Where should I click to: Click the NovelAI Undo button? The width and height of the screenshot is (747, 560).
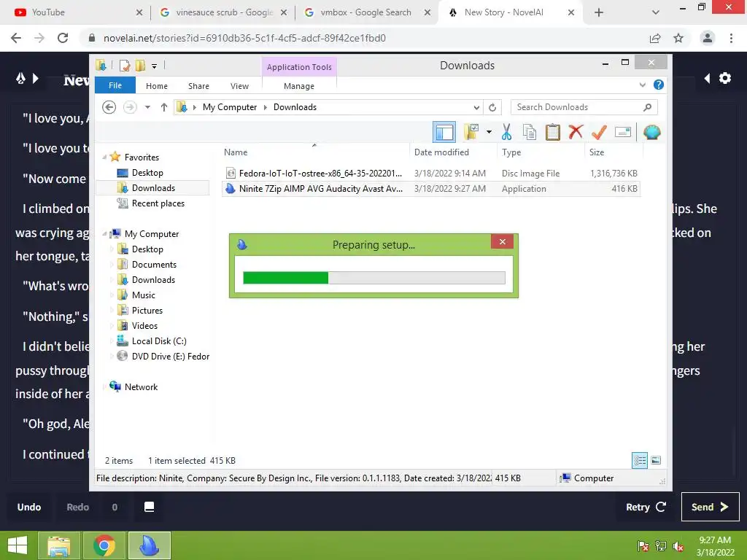(29, 507)
